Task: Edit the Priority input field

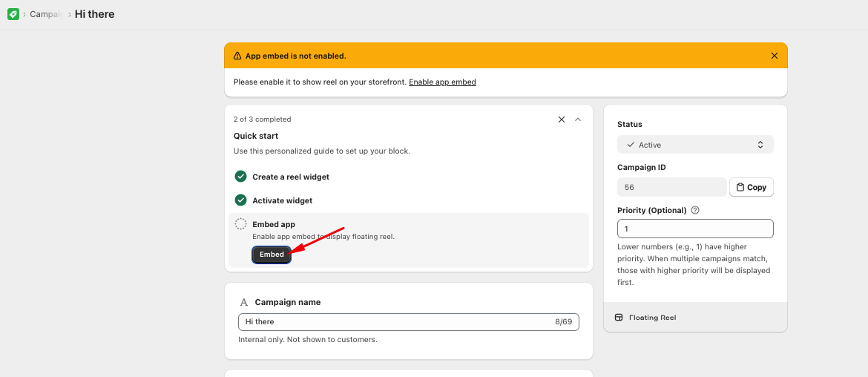Action: pos(695,229)
